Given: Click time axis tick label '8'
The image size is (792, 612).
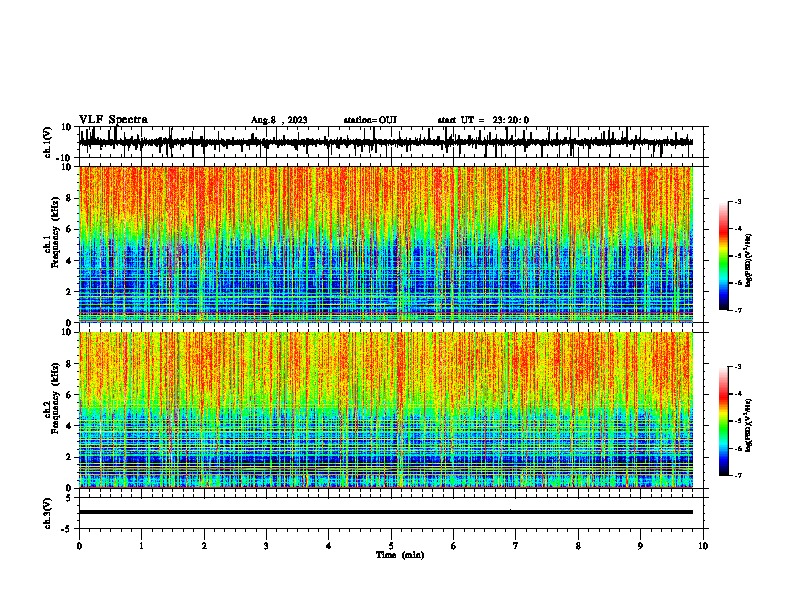Looking at the screenshot, I should pos(578,546).
